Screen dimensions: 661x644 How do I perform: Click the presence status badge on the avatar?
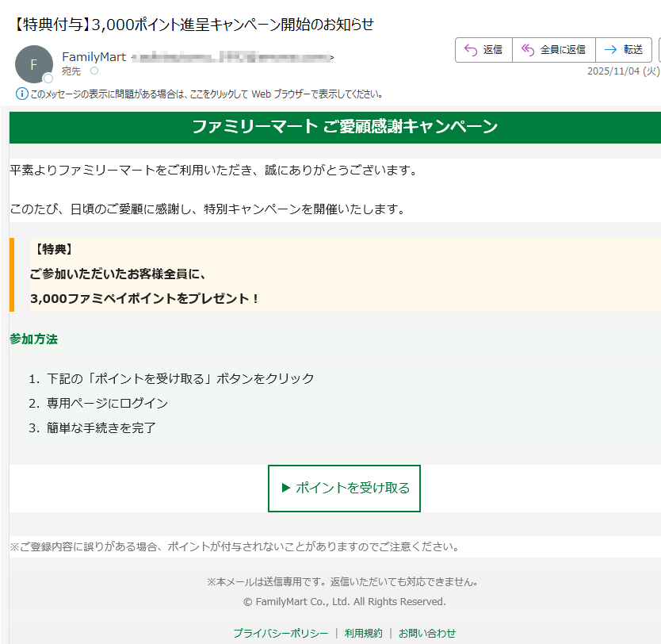coord(47,78)
